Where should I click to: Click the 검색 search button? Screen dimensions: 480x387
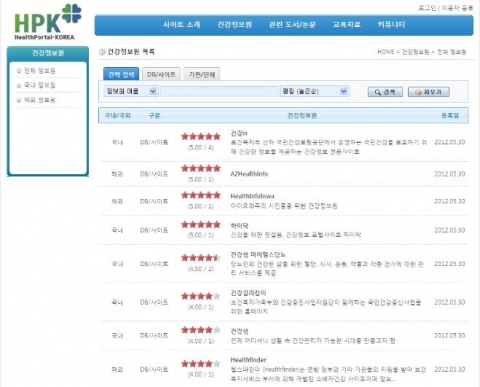pos(385,92)
